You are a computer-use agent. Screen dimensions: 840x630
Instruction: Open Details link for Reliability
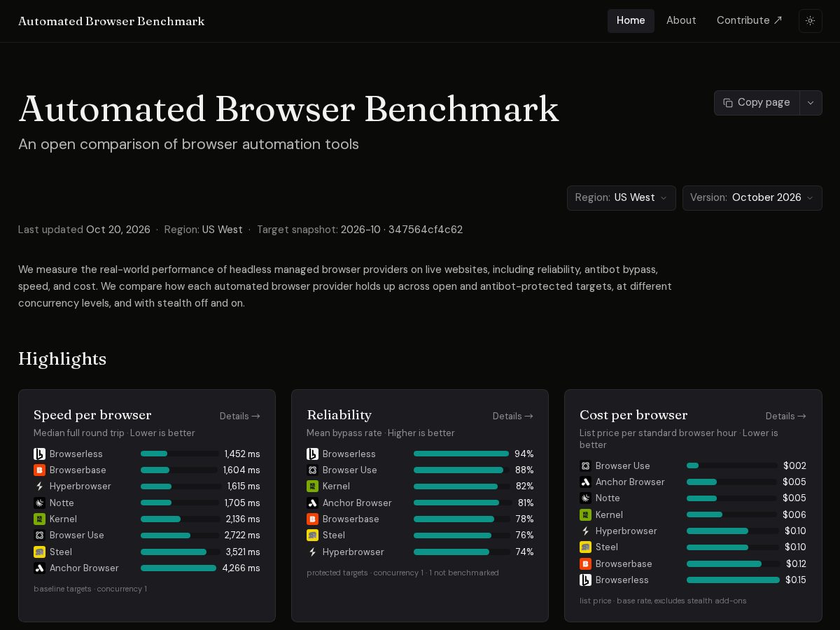coord(513,416)
